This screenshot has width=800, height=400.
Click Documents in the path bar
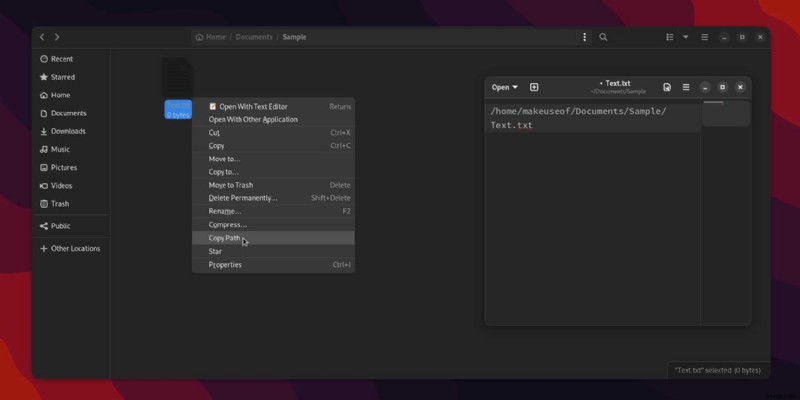pos(254,37)
